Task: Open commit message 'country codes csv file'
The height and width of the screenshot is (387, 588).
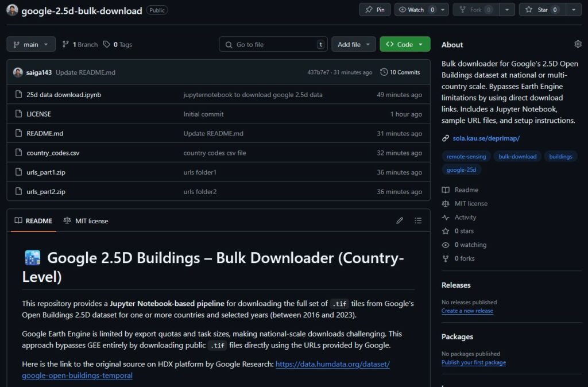Action: pyautogui.click(x=215, y=153)
